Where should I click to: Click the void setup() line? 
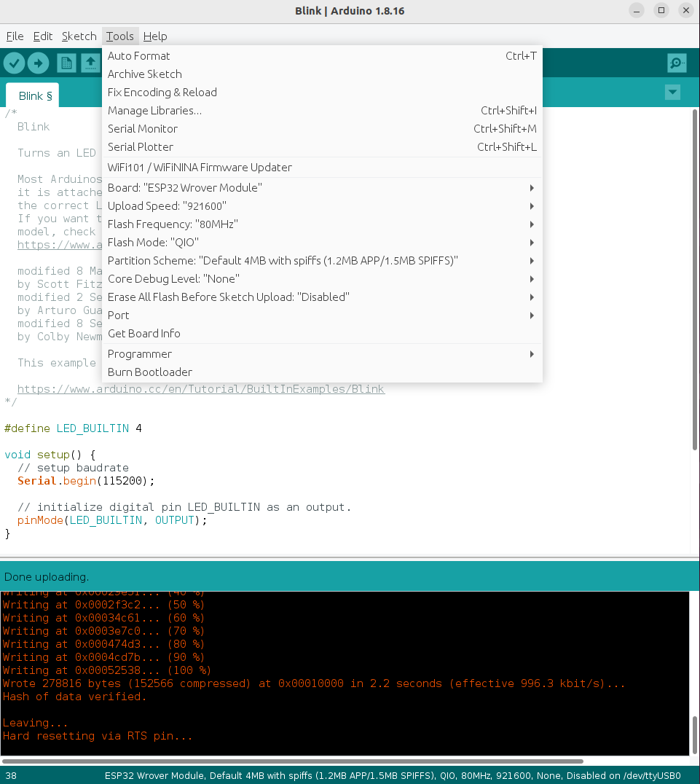(50, 455)
